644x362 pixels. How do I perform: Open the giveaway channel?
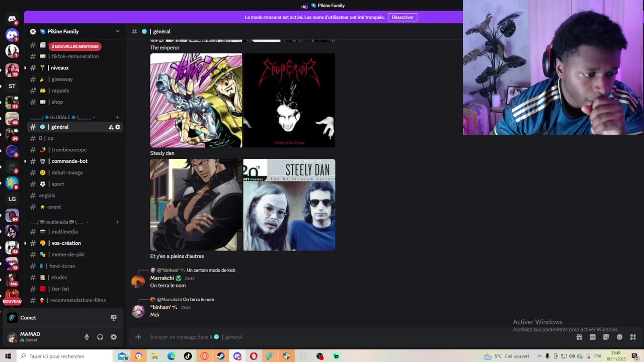click(75, 79)
